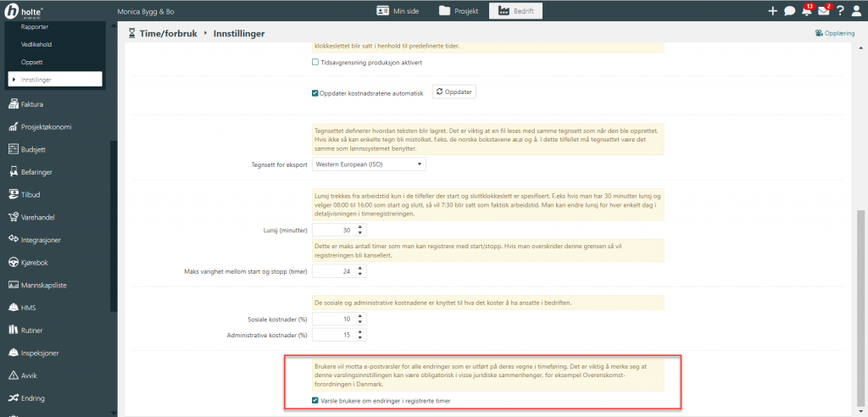Image resolution: width=868 pixels, height=417 pixels.
Task: Open the mail envelope icon
Action: pos(823,11)
